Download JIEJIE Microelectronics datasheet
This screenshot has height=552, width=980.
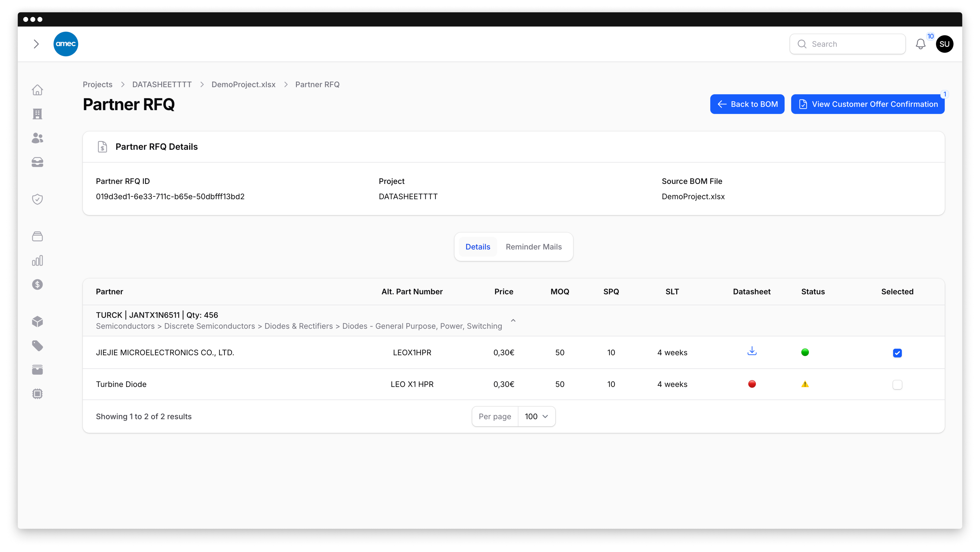(752, 352)
